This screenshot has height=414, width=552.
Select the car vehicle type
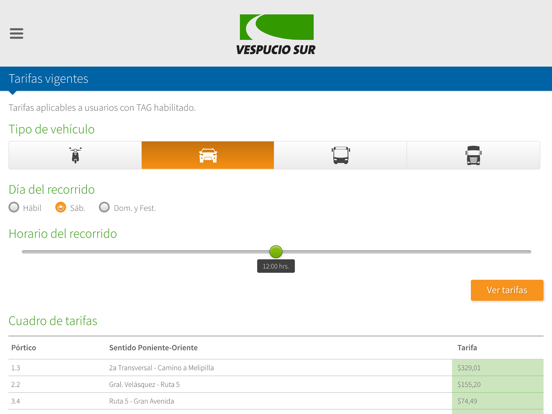pos(208,155)
